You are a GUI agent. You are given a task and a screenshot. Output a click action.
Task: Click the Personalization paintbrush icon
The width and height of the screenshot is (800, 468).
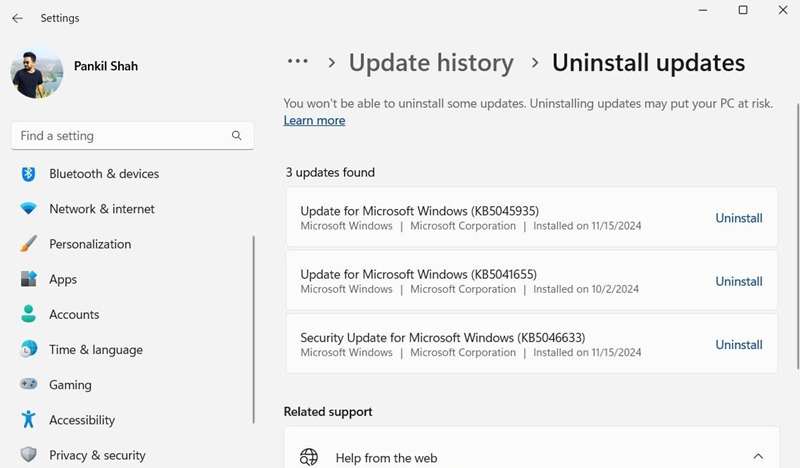pos(29,244)
